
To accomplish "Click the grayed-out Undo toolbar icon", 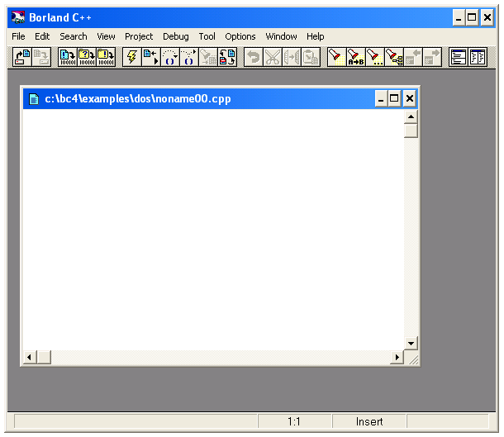I will click(x=254, y=57).
